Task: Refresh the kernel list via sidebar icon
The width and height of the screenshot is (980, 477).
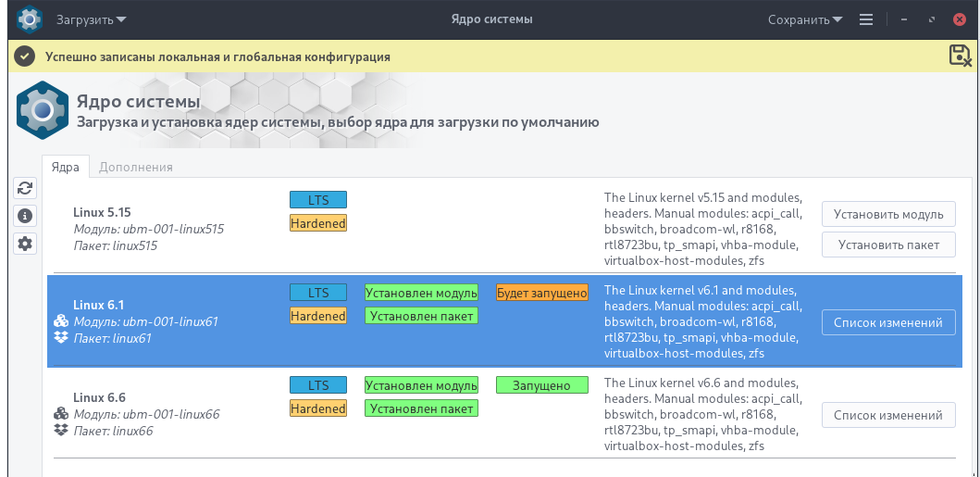Action: tap(25, 188)
